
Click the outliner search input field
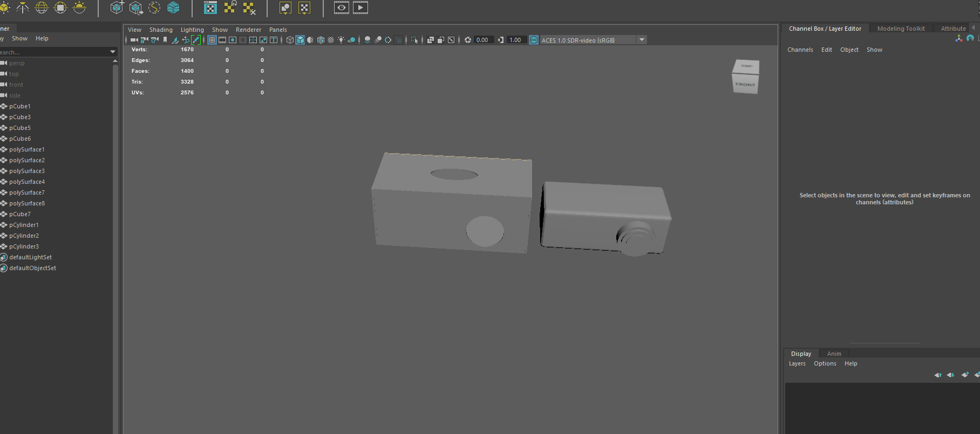[x=54, y=52]
